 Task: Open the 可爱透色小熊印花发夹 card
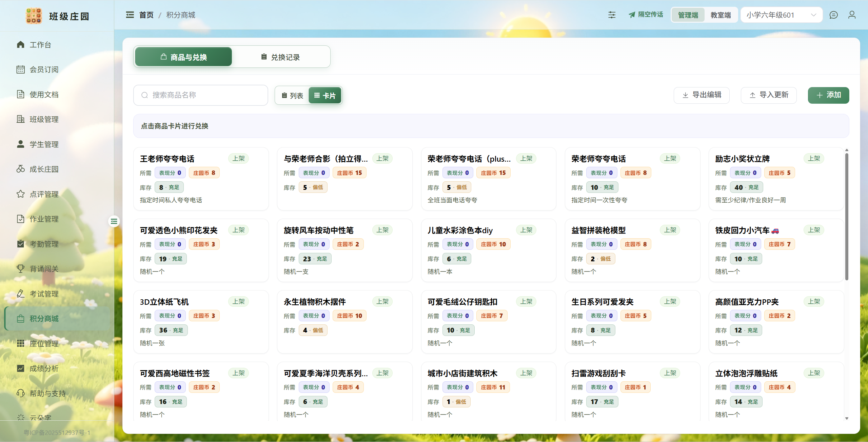point(201,250)
